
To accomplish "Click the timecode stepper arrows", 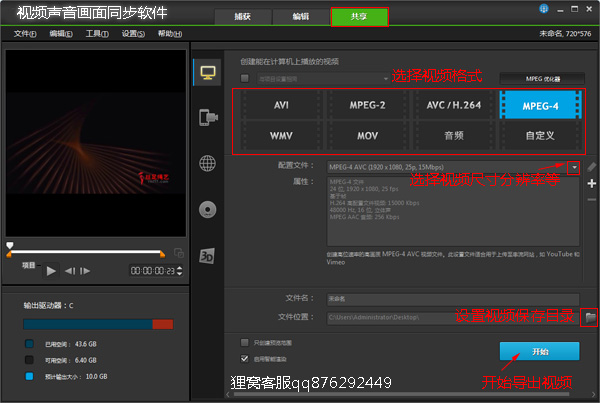I will (179, 271).
